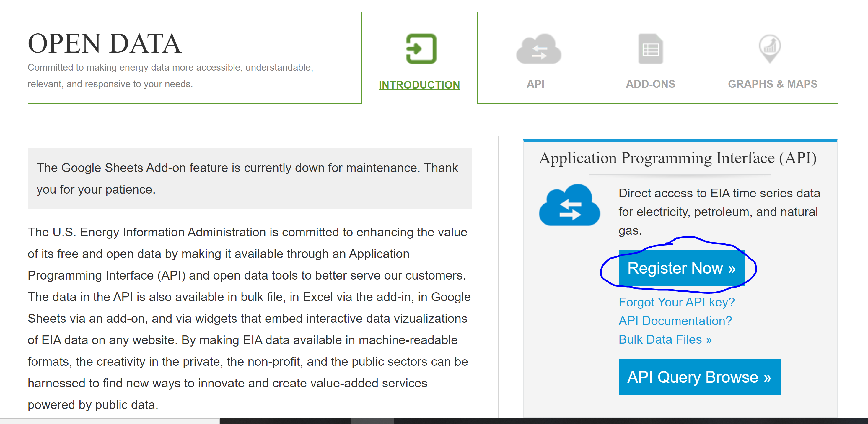Click the OPEN DATA page heading
Viewport: 868px width, 424px height.
105,44
